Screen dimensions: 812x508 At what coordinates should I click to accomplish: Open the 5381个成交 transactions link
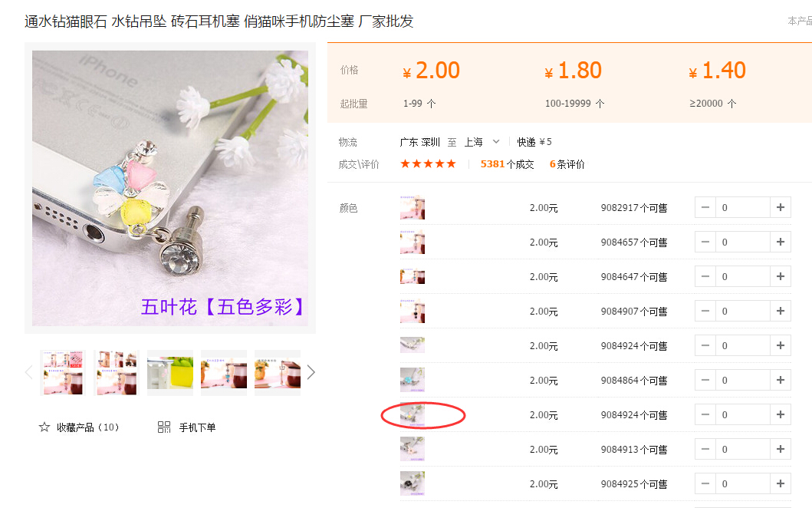[507, 163]
